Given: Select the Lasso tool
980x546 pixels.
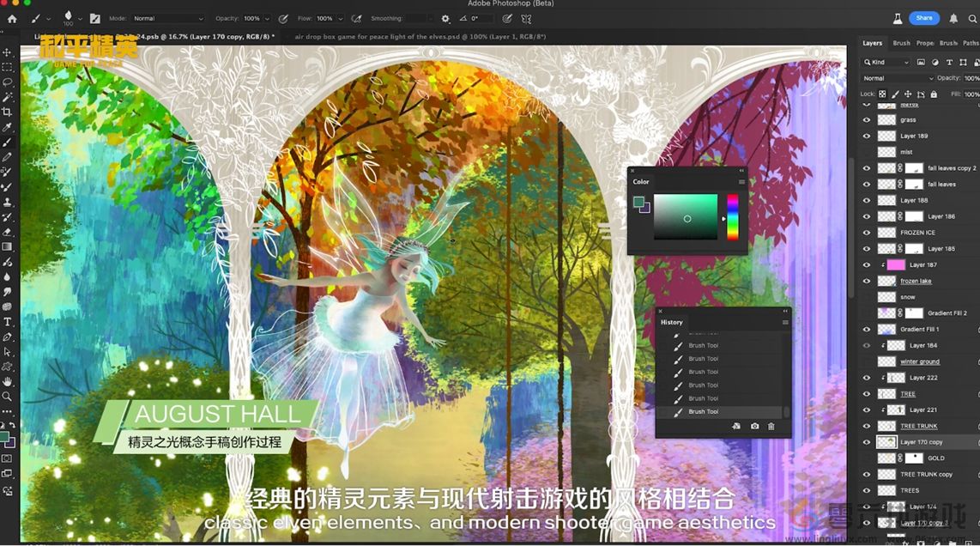Looking at the screenshot, I should [8, 82].
